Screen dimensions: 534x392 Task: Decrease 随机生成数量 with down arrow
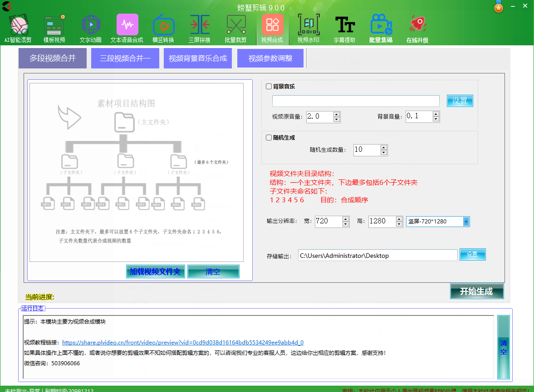(384, 153)
